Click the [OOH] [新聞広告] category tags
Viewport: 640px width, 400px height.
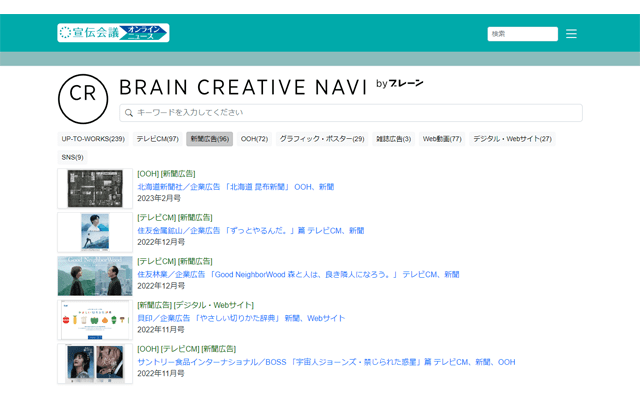(x=166, y=174)
